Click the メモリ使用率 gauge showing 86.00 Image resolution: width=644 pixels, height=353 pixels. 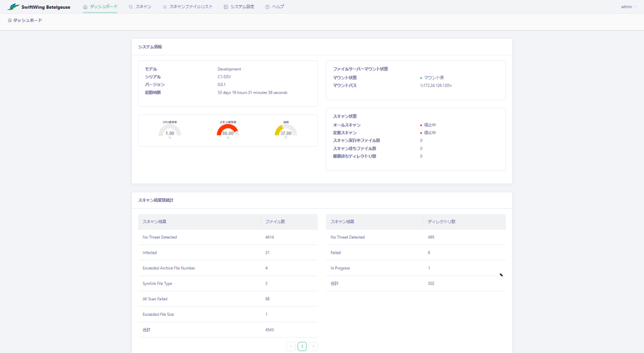coord(228,130)
